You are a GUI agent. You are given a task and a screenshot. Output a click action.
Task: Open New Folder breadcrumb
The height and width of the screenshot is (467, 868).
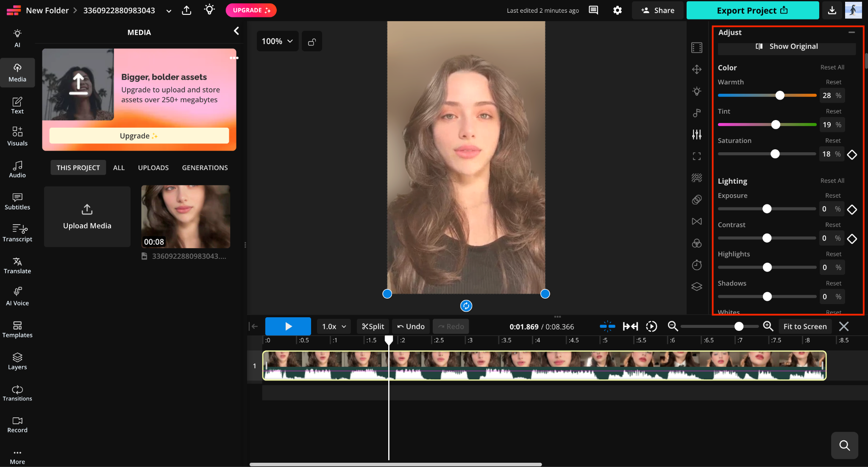click(47, 10)
